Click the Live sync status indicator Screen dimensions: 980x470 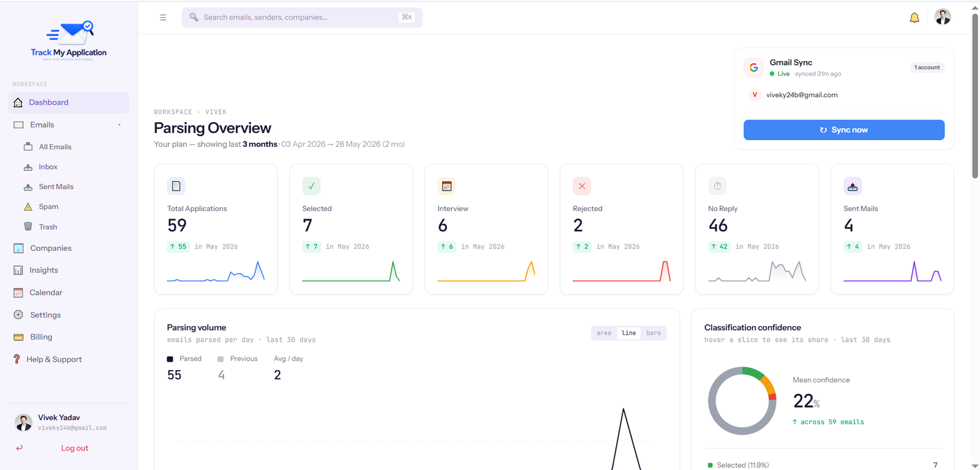click(x=780, y=74)
